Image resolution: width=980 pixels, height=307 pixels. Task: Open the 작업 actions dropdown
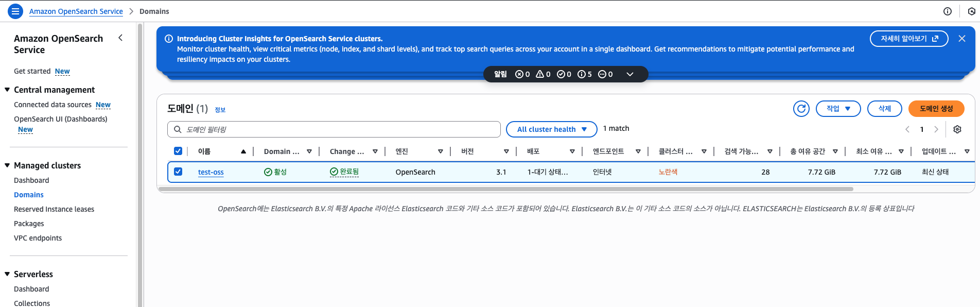(838, 109)
